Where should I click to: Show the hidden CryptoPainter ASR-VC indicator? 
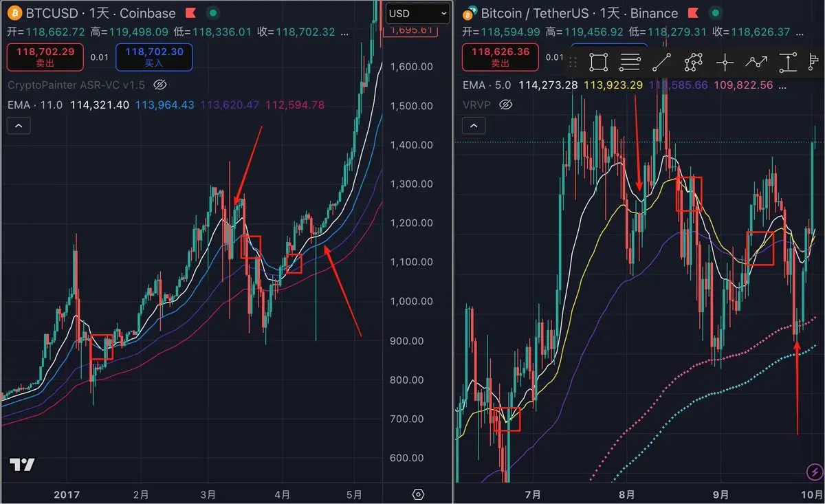(x=159, y=85)
